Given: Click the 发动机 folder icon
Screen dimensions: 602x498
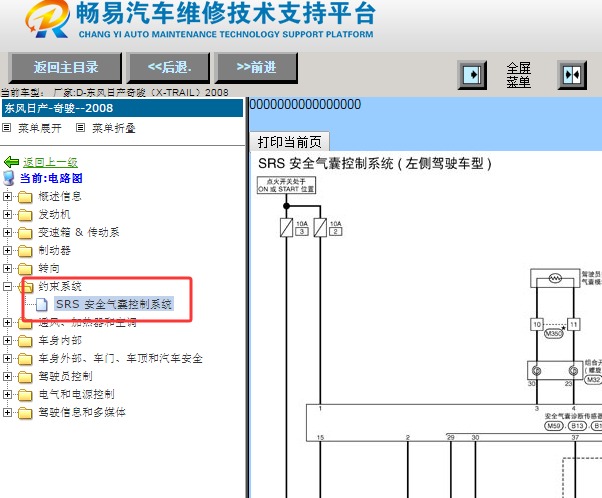Looking at the screenshot, I should [25, 215].
